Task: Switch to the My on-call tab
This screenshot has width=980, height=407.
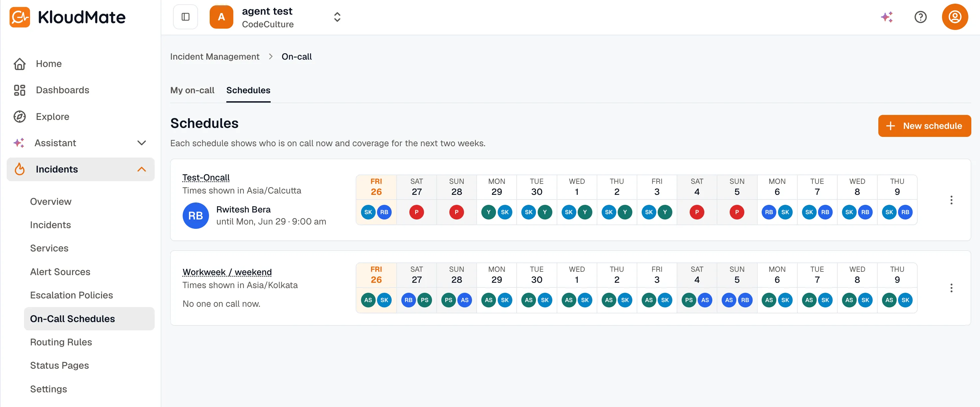Action: point(192,90)
